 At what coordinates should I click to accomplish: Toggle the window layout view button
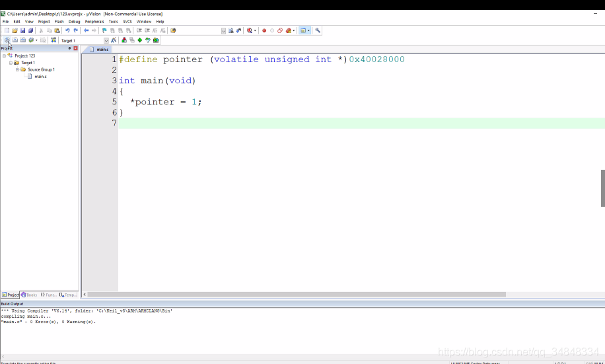point(303,30)
